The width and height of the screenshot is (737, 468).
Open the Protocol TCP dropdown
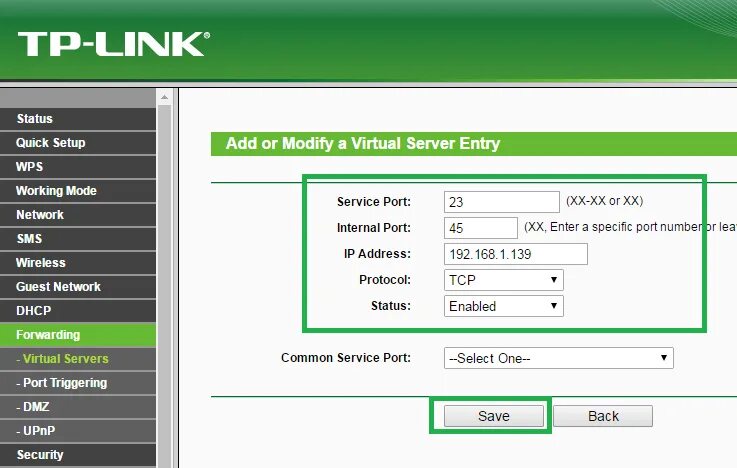tap(503, 280)
